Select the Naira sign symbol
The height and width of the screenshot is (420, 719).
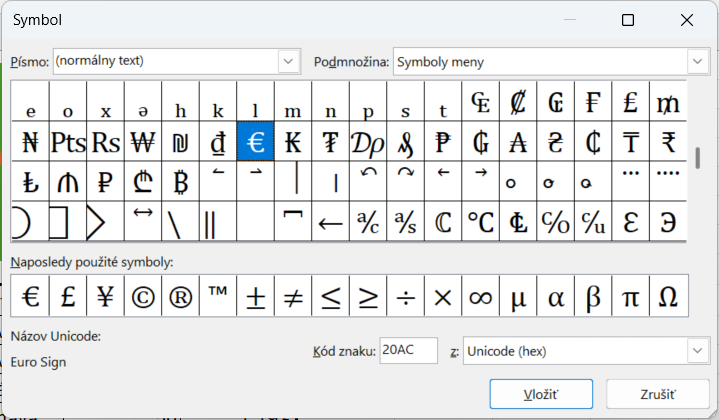(30, 141)
